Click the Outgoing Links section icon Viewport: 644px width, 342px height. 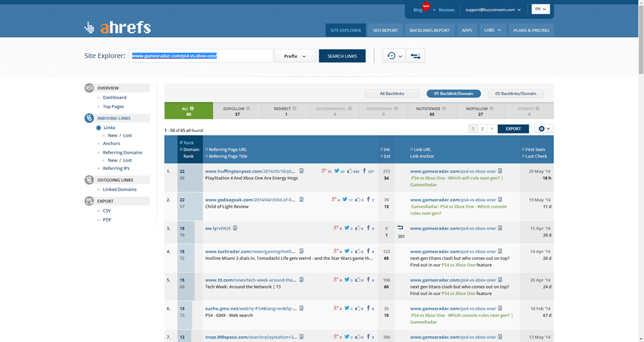tap(89, 180)
